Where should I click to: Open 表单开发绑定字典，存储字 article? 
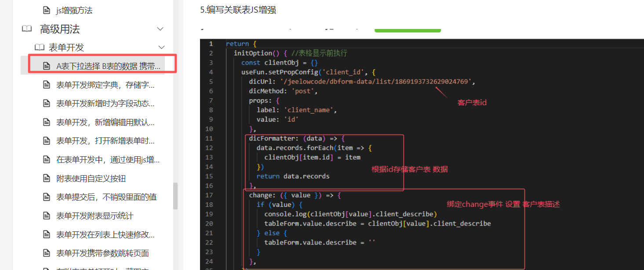pyautogui.click(x=106, y=85)
